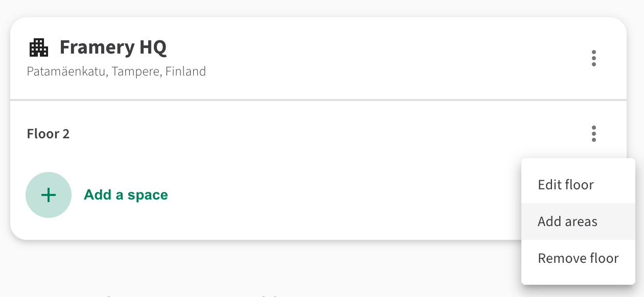
Task: Add a new space using the plus button
Action: point(49,195)
